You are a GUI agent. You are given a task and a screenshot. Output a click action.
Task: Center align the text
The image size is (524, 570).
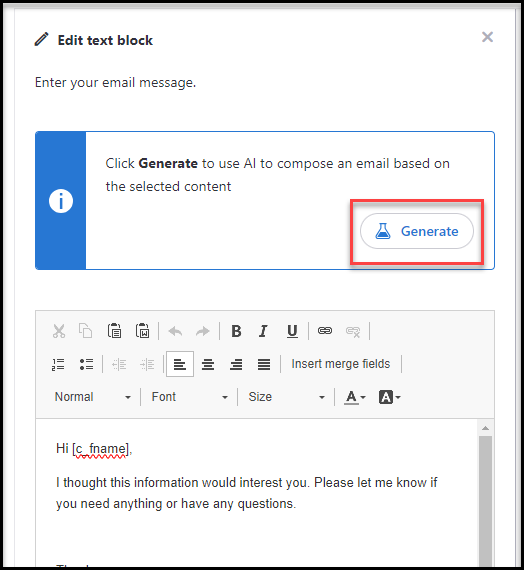coord(208,364)
